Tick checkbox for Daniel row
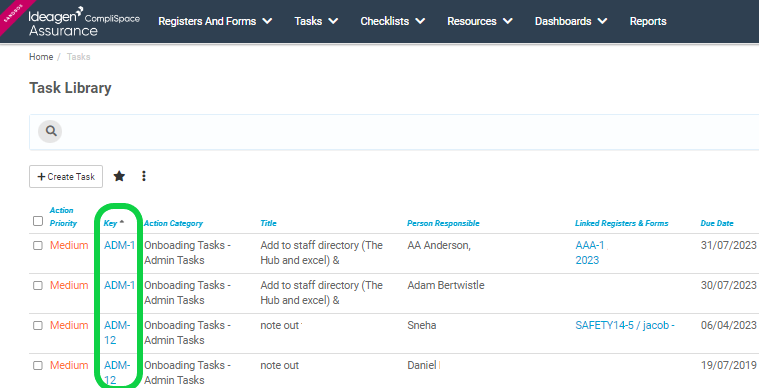The height and width of the screenshot is (388, 759). pos(38,366)
